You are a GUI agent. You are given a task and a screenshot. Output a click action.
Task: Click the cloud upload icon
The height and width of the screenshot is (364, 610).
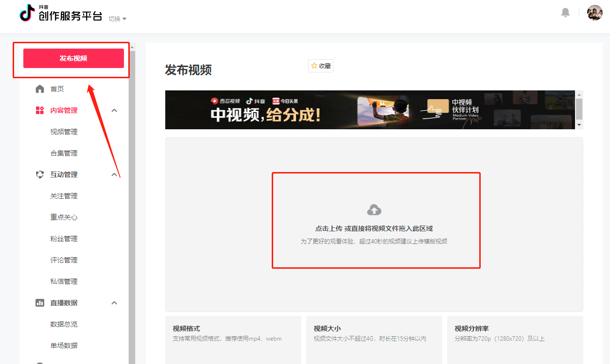pos(374,209)
